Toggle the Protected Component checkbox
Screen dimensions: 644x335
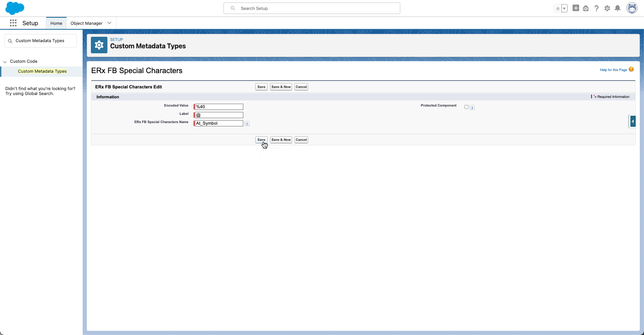[x=466, y=107]
